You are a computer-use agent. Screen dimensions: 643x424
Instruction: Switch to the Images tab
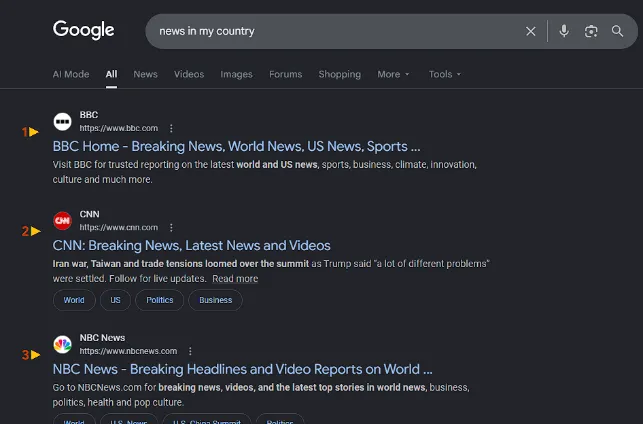tap(237, 74)
